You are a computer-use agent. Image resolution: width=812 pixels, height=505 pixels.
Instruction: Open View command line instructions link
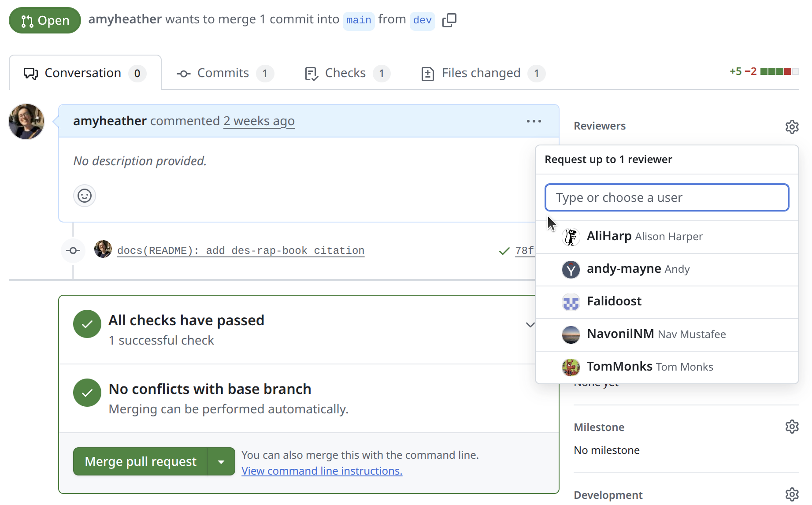[x=322, y=471]
